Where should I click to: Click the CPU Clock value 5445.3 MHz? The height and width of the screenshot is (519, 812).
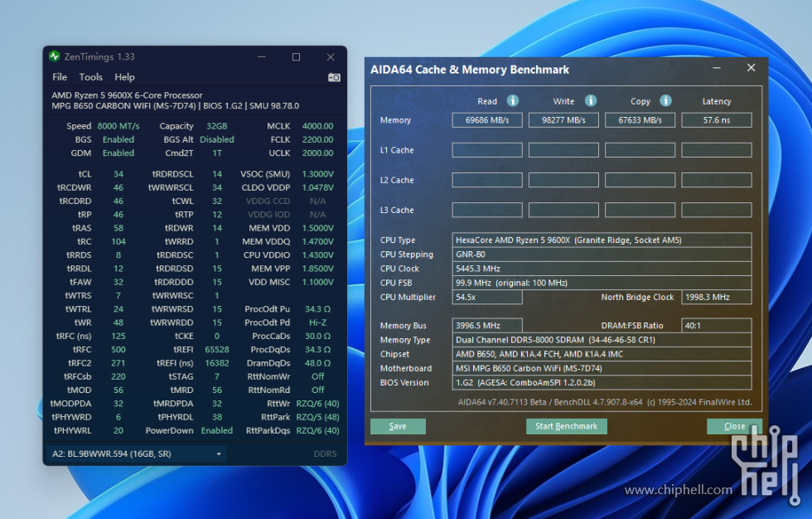(x=602, y=269)
